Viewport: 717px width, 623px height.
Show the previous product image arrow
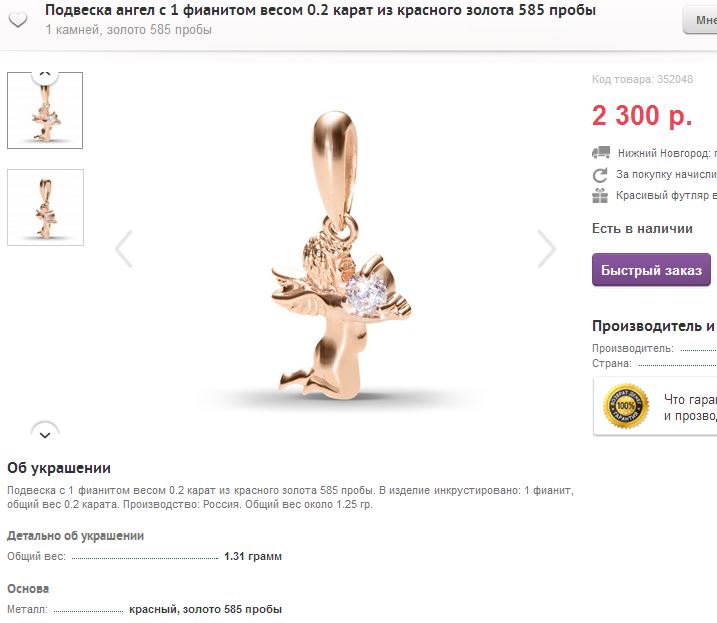tap(124, 249)
